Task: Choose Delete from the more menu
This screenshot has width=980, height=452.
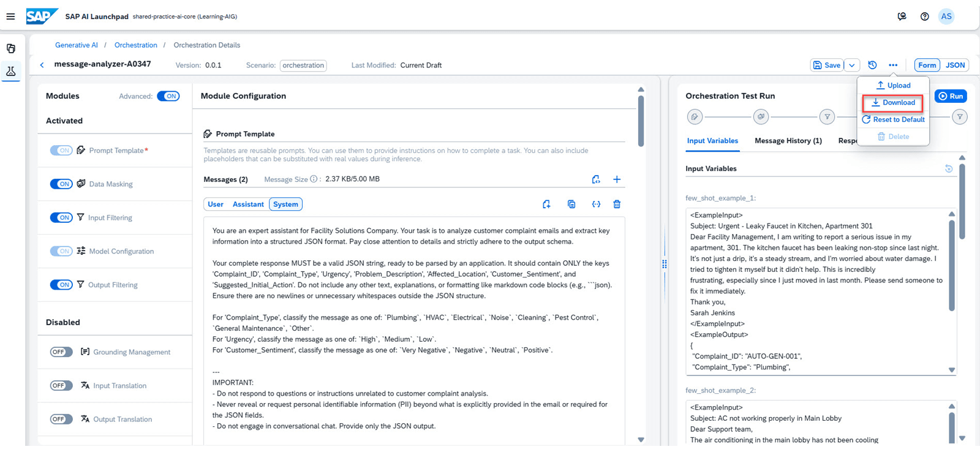Action: pyautogui.click(x=893, y=137)
